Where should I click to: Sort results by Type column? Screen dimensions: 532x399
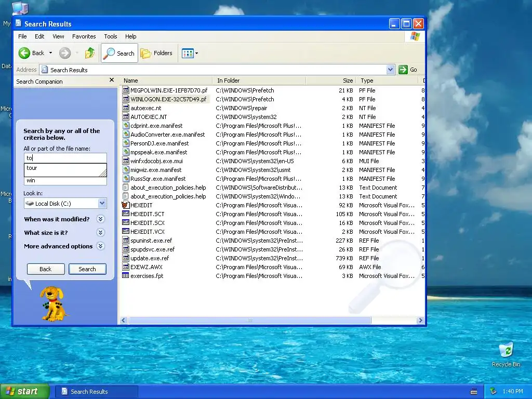point(387,81)
